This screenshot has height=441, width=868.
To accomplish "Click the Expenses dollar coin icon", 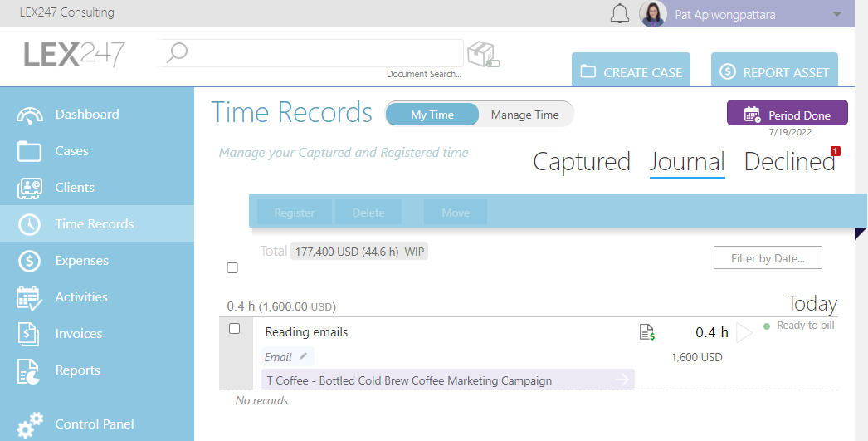I will [x=29, y=261].
